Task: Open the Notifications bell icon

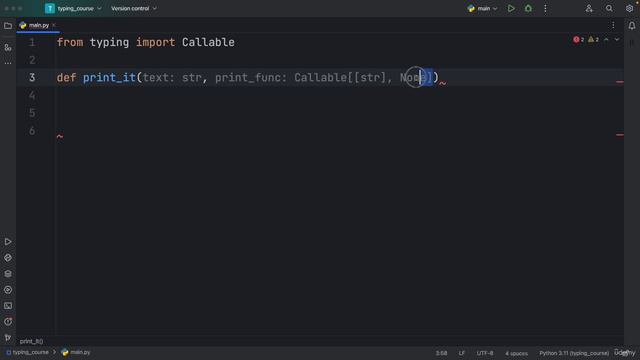Action: (632, 26)
